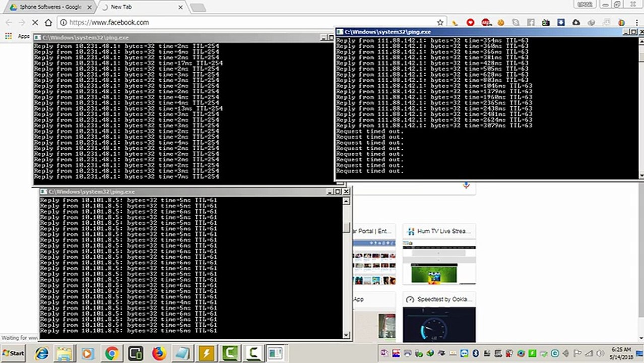This screenshot has height=363, width=644.
Task: Launch Firefox from the taskbar
Action: [159, 353]
